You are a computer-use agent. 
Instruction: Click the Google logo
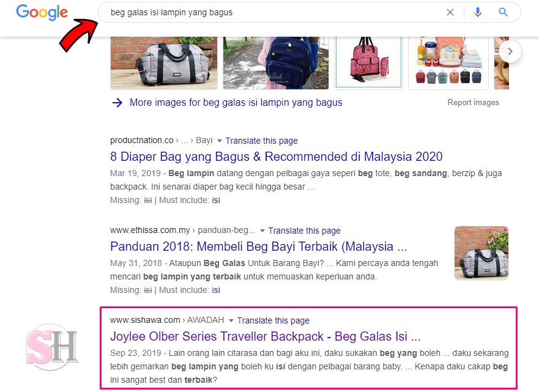pyautogui.click(x=42, y=12)
